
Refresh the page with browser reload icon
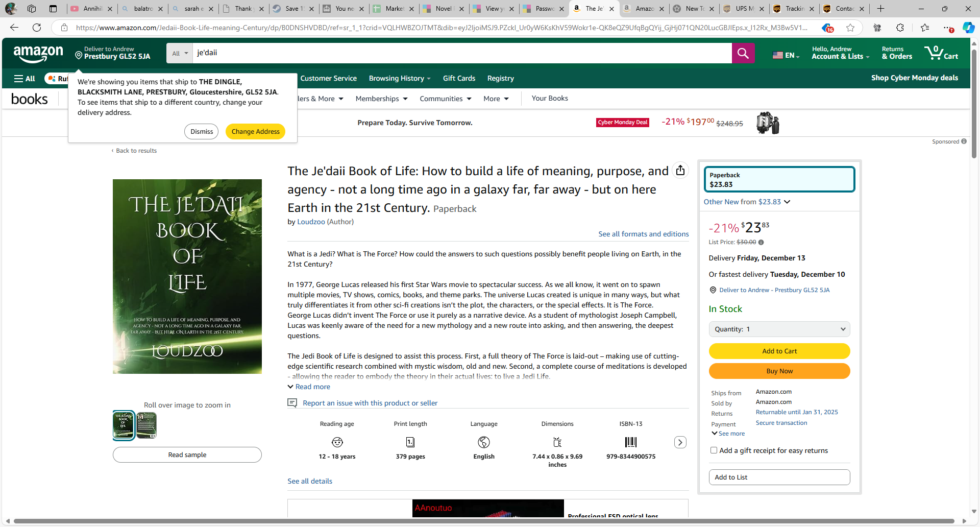tap(37, 28)
